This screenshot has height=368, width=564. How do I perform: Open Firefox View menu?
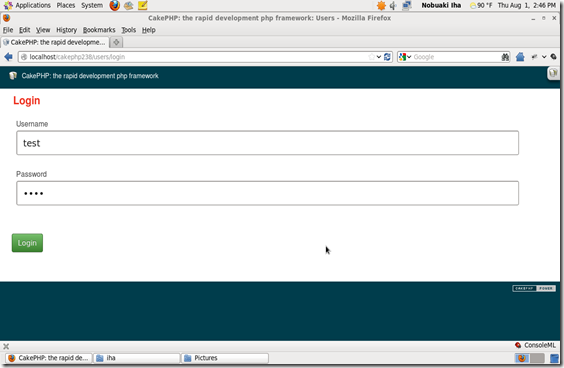(x=43, y=30)
